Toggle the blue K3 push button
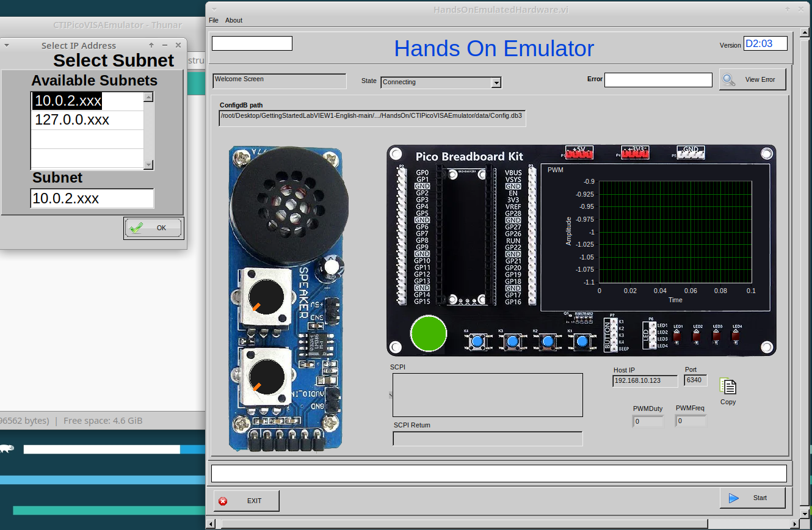Viewport: 812px width, 530px height. pos(513,341)
